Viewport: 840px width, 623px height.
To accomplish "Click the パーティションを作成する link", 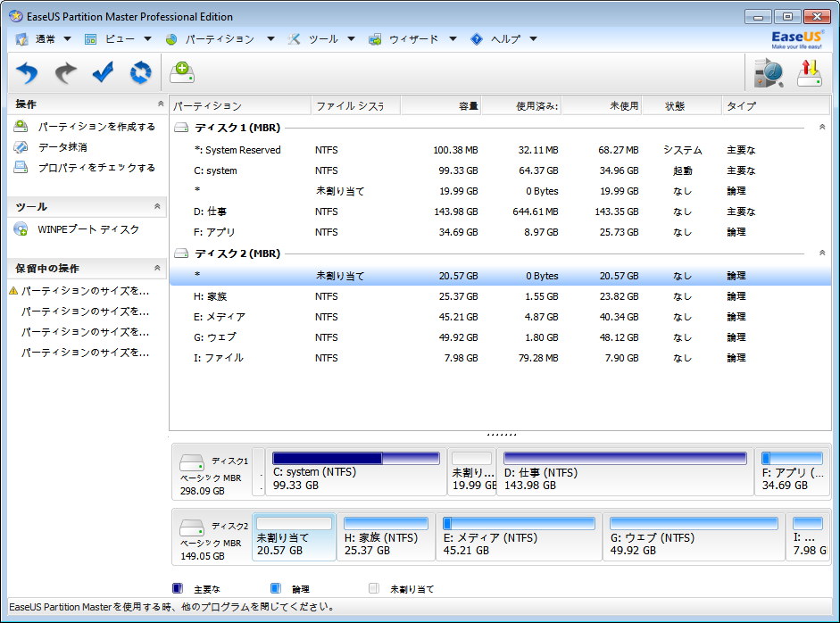I will [96, 127].
